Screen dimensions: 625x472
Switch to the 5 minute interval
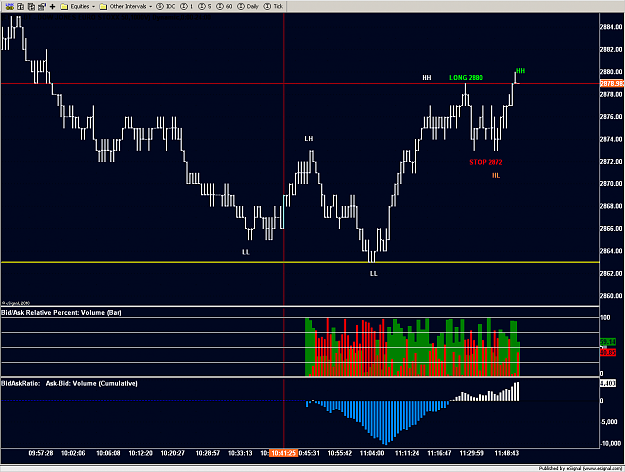click(205, 6)
